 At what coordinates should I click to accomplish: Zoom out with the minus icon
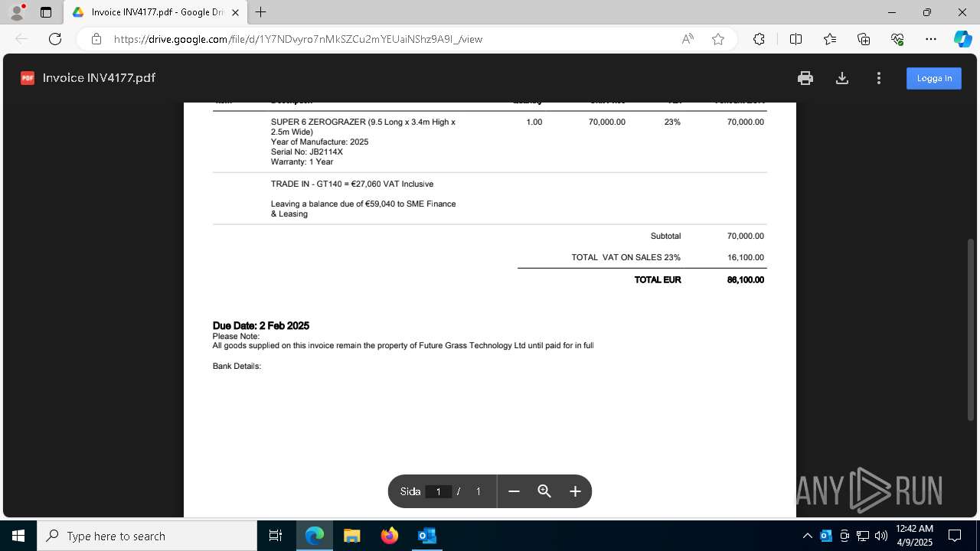514,491
